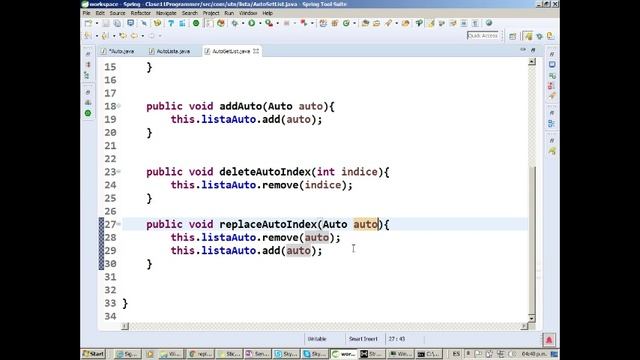The width and height of the screenshot is (640, 360).
Task: Collapse the replaceAutoIndex method at line 27
Action: click(119, 224)
